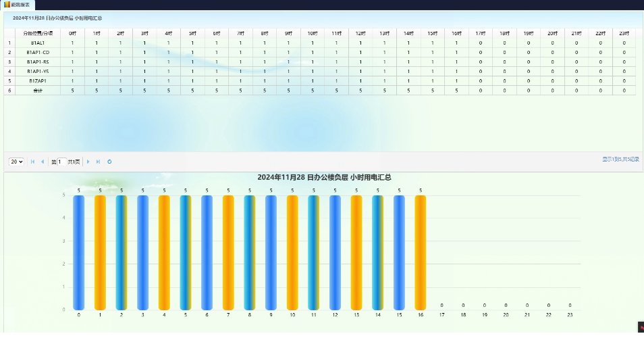Go to first page of the table
The image size is (644, 338).
pyautogui.click(x=33, y=162)
